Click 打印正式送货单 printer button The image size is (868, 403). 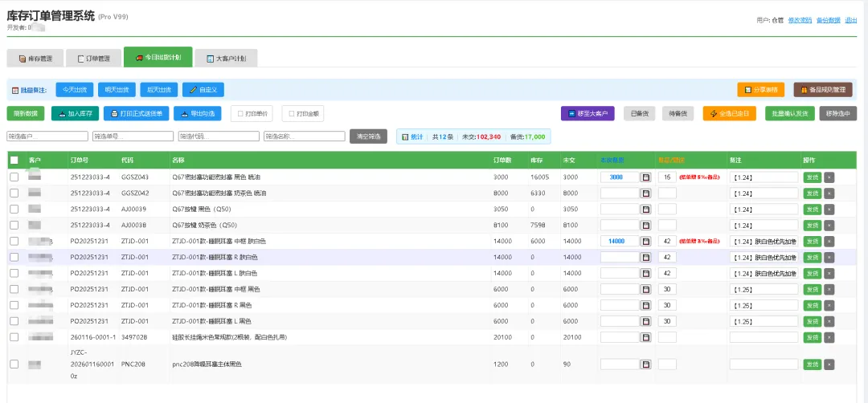click(x=136, y=114)
